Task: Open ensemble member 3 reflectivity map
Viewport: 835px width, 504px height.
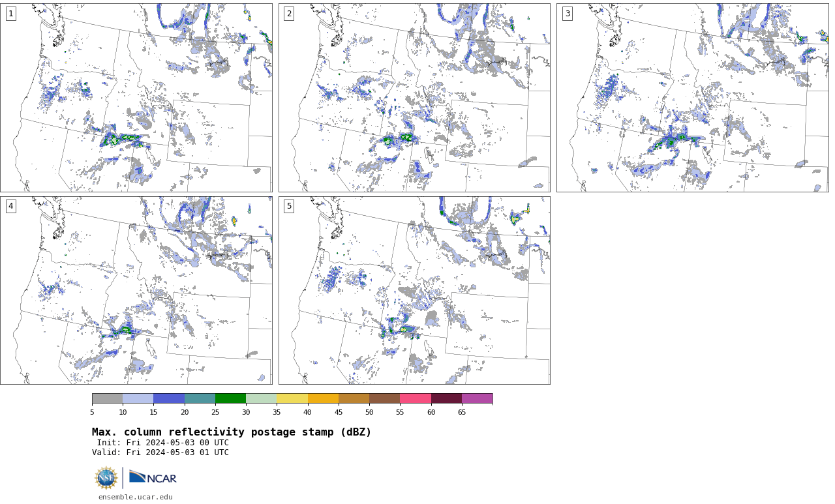Action: 692,98
